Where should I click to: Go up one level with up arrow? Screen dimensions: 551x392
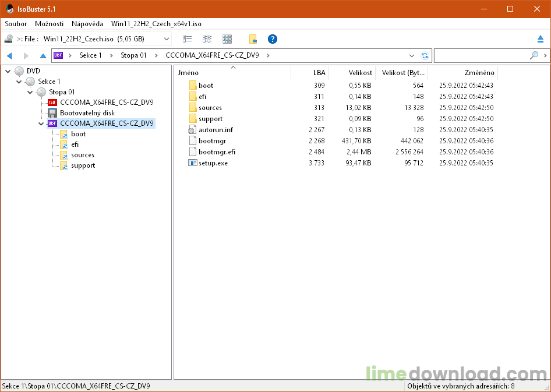click(x=43, y=56)
